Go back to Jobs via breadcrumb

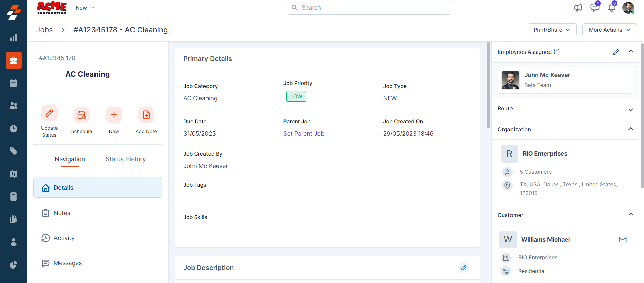click(x=44, y=30)
